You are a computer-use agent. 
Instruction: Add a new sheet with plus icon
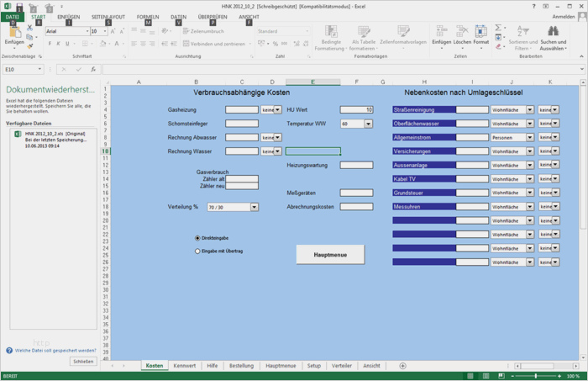click(402, 366)
